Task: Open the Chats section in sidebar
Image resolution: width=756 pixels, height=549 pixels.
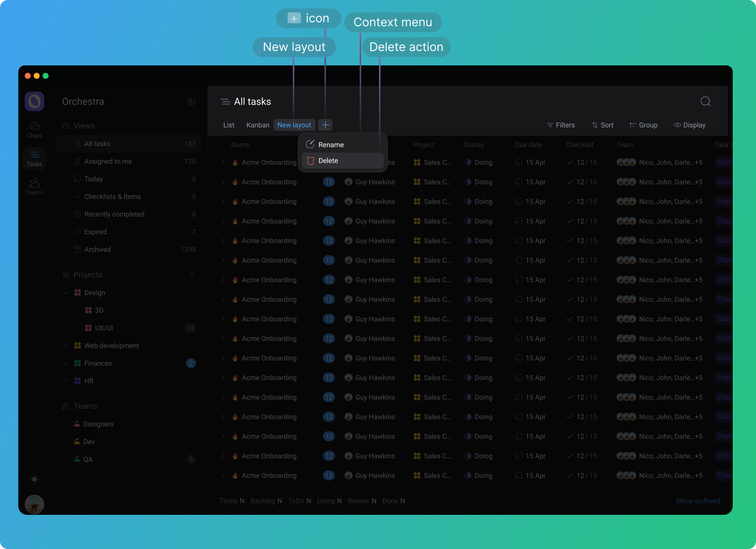Action: tap(34, 130)
